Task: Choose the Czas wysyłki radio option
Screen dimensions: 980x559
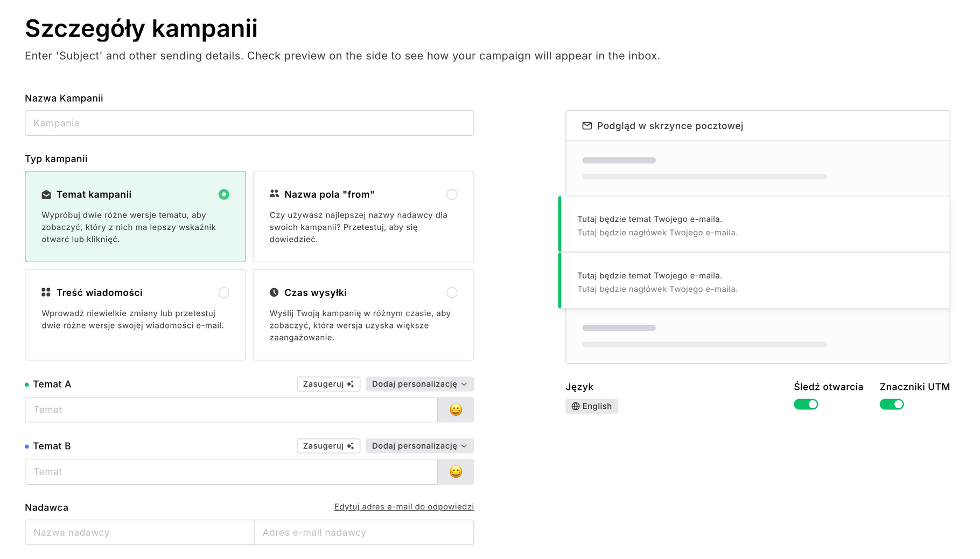Action: tap(452, 292)
